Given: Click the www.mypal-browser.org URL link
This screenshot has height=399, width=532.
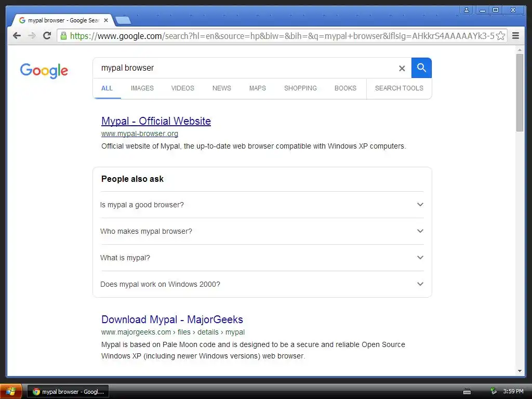Looking at the screenshot, I should [139, 134].
